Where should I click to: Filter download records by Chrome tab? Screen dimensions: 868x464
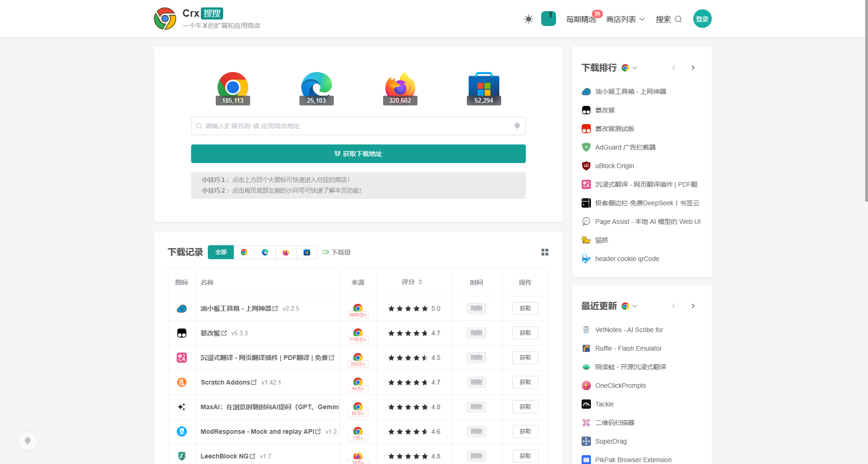click(x=244, y=252)
